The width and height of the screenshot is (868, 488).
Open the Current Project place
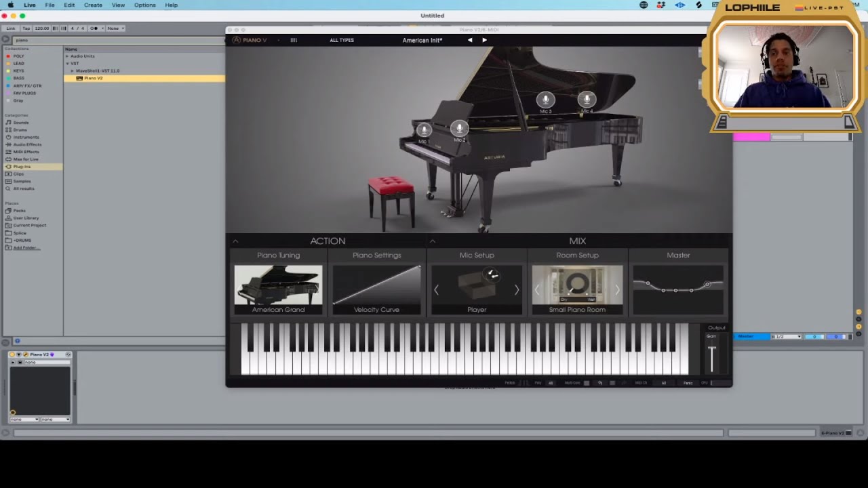(x=29, y=226)
